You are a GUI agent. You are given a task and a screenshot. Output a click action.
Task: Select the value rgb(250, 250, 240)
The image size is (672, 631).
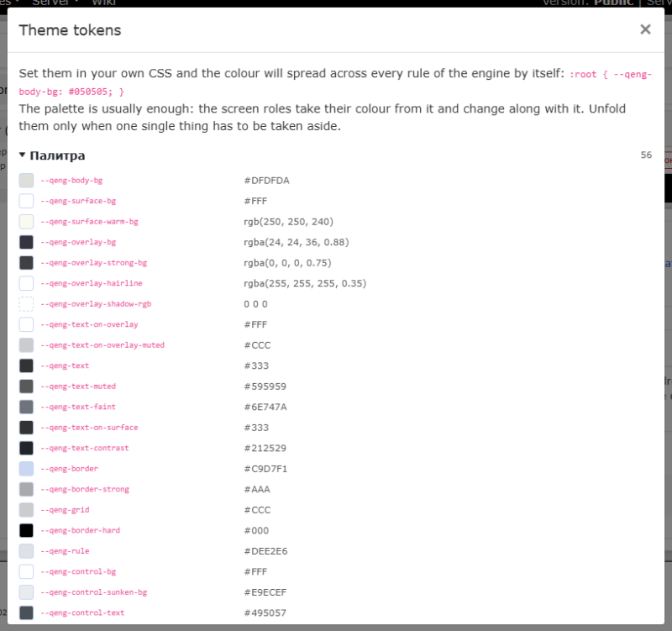click(x=288, y=222)
